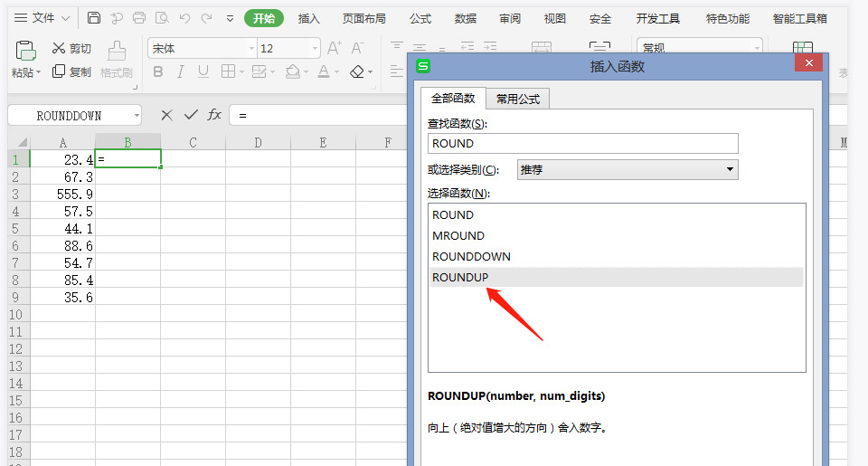This screenshot has height=466, width=868.
Task: Select ROUNDUP in the function list
Action: pyautogui.click(x=460, y=277)
